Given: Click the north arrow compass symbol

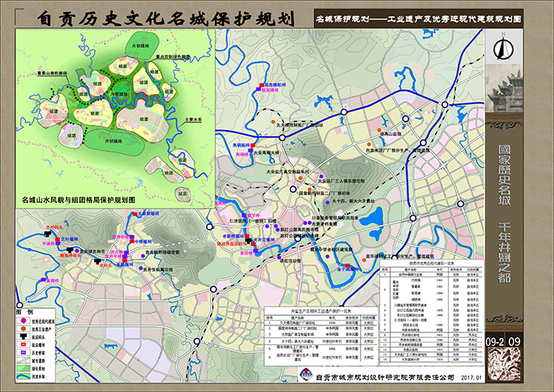Looking at the screenshot, I should pyautogui.click(x=504, y=48).
